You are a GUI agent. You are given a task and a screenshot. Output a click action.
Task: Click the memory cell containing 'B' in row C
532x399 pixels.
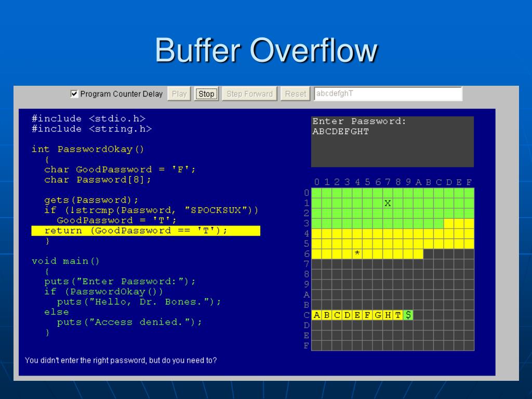[327, 315]
